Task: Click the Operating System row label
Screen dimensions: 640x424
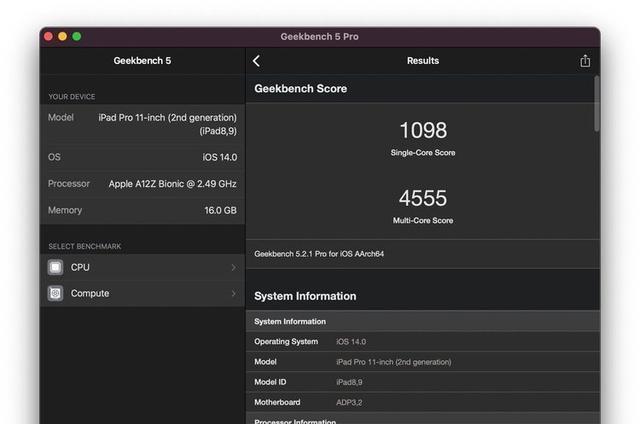Action: point(286,342)
